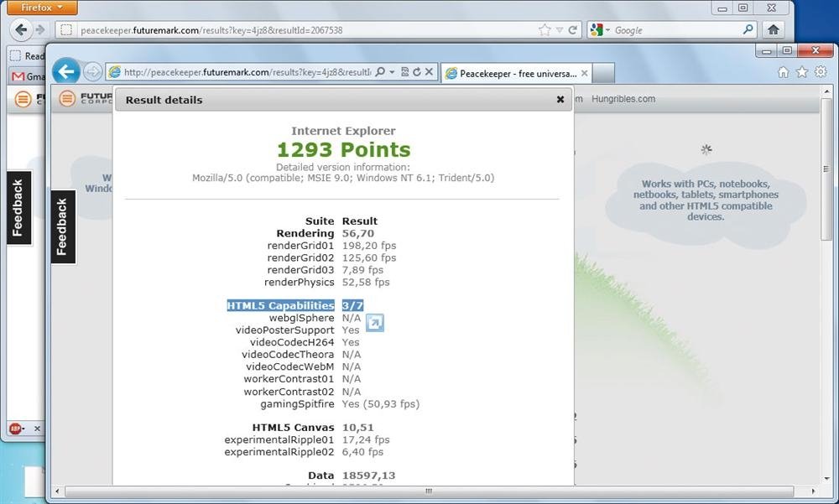This screenshot has width=839, height=504.
Task: Click IE horizontal scrollbar right arrow
Action: pyautogui.click(x=813, y=491)
